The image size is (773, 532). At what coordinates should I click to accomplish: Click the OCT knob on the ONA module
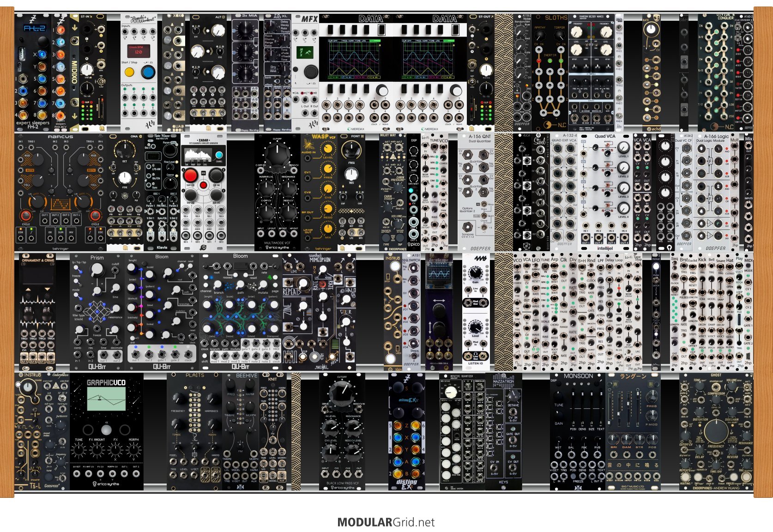[x=124, y=149]
